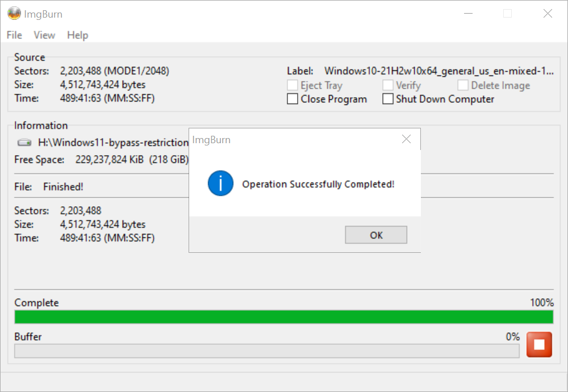568x392 pixels.
Task: Click the 100% complete percentage text
Action: [542, 302]
